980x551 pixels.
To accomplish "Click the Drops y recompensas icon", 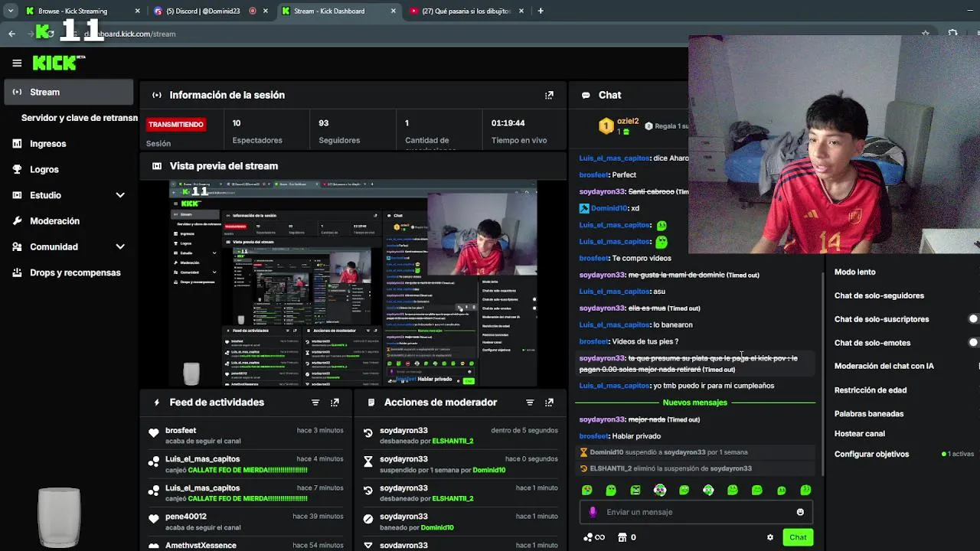I will 17,272.
